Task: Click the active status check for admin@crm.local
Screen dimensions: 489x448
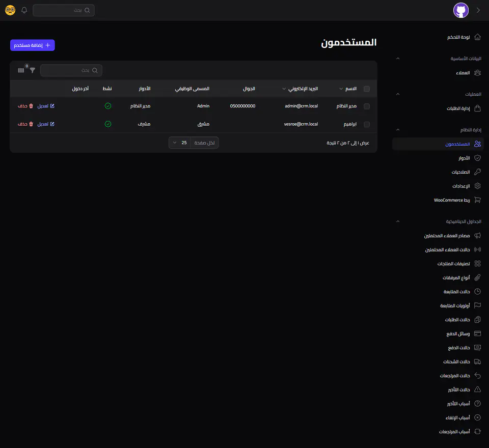Action: (108, 106)
